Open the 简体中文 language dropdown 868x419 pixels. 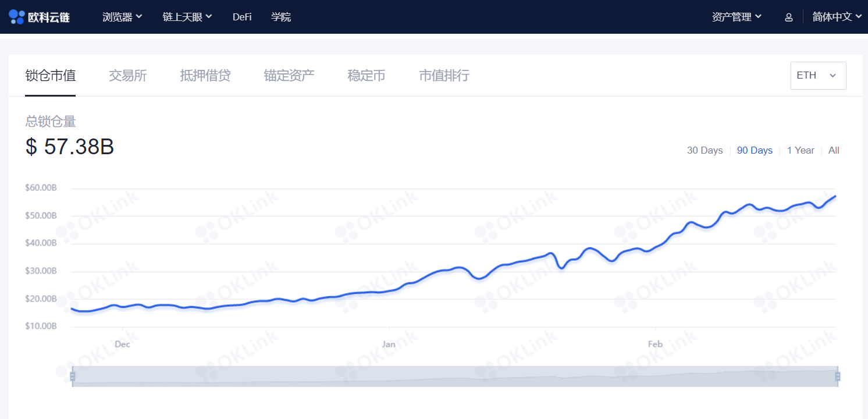click(x=837, y=17)
